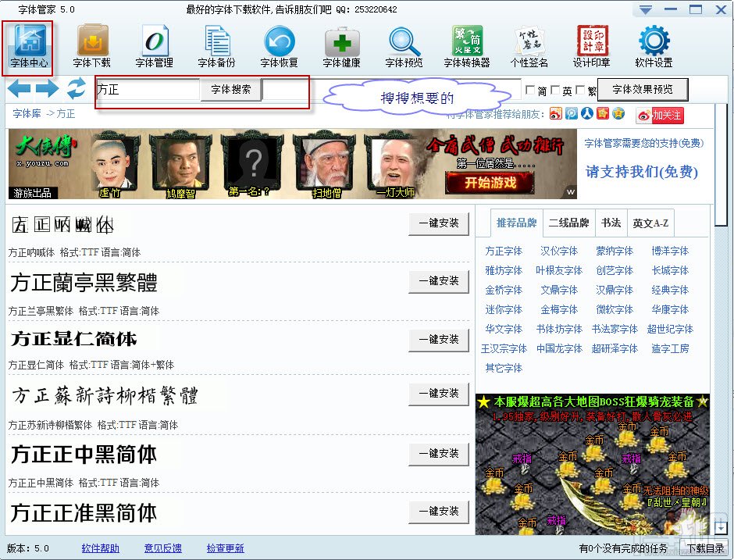The image size is (734, 560).
Task: Enable the 简 simplified checkbox
Action: pos(530,90)
